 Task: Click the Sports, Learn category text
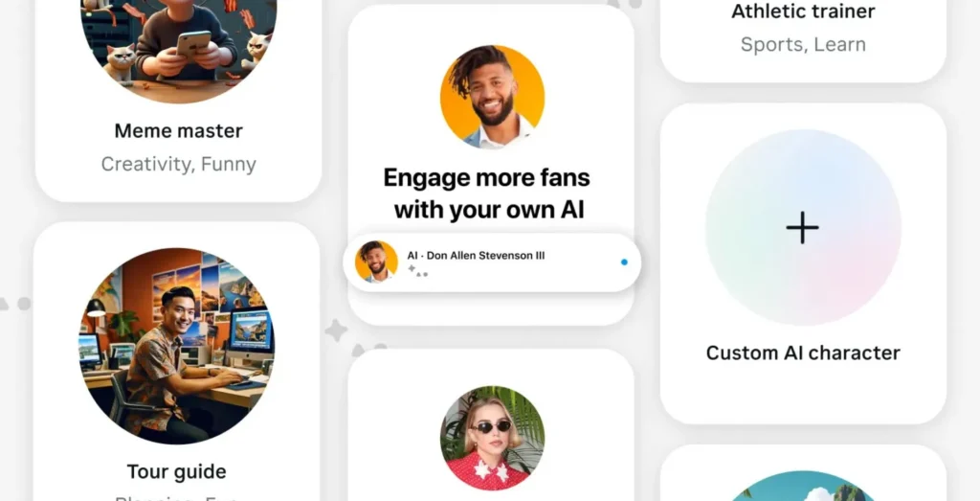(803, 44)
